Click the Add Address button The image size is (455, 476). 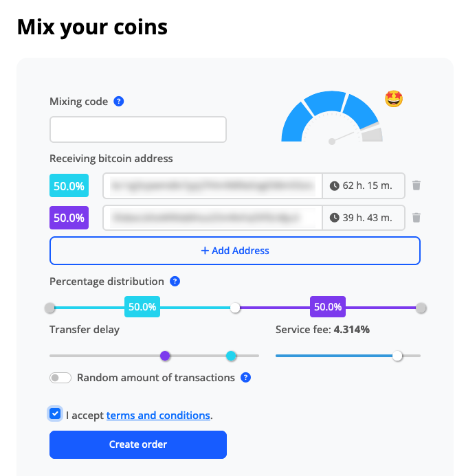[x=235, y=251]
